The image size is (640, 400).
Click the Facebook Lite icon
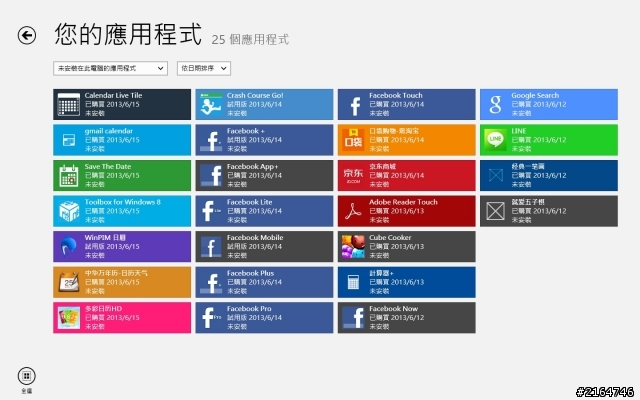pyautogui.click(x=211, y=211)
